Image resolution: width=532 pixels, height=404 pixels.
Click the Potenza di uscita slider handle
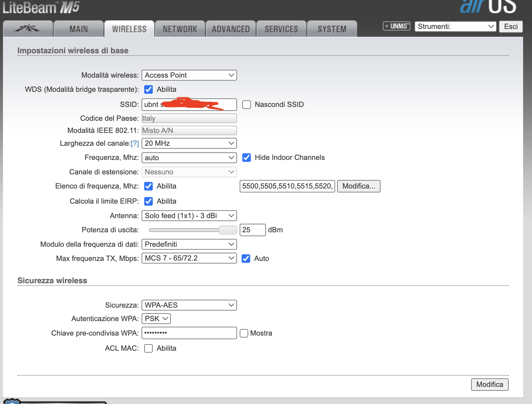[228, 230]
